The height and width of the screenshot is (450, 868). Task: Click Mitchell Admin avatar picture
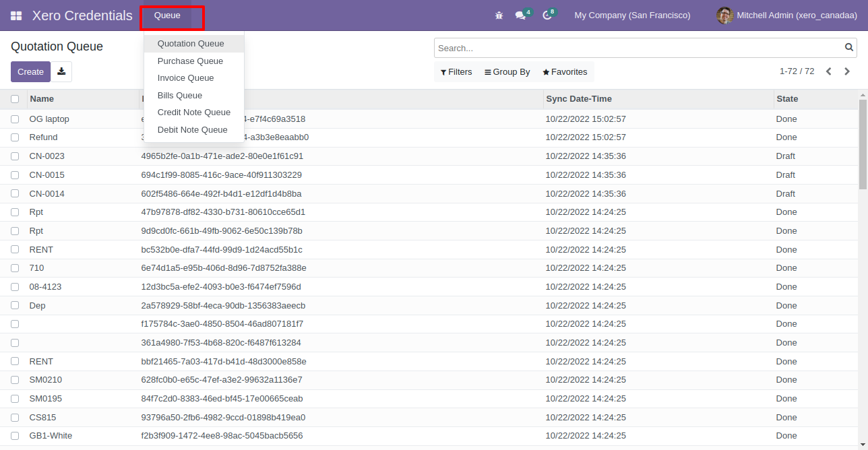click(724, 15)
